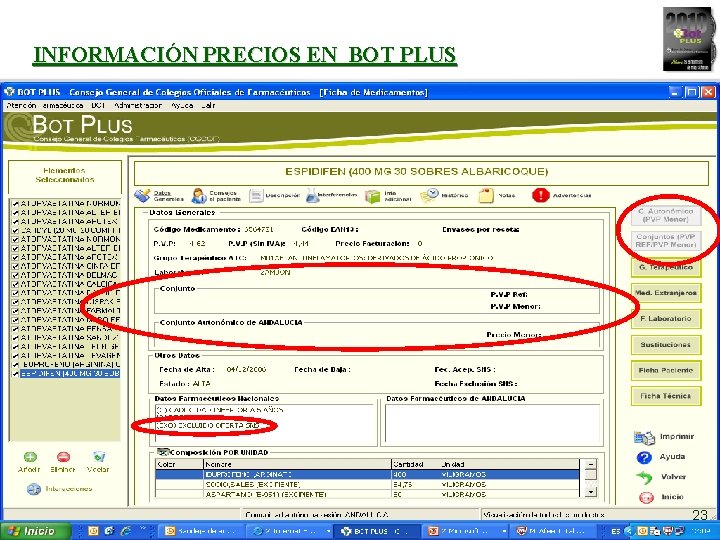Open Consejos al paciente
The image size is (720, 540).
216,196
